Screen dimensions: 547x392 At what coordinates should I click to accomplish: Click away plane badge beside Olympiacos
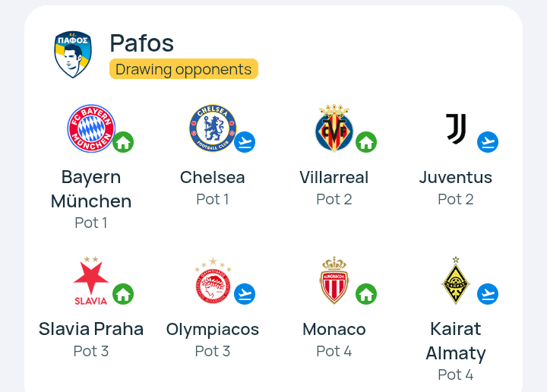click(x=245, y=294)
